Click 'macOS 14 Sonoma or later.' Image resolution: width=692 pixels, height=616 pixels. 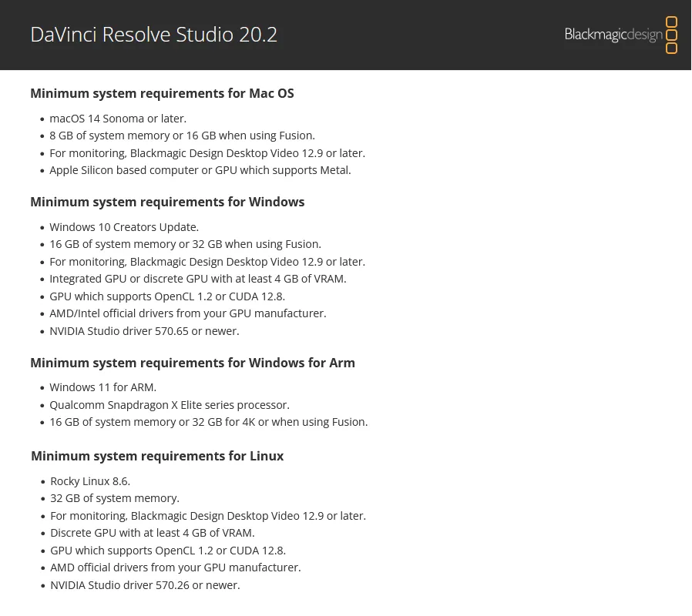(x=118, y=119)
